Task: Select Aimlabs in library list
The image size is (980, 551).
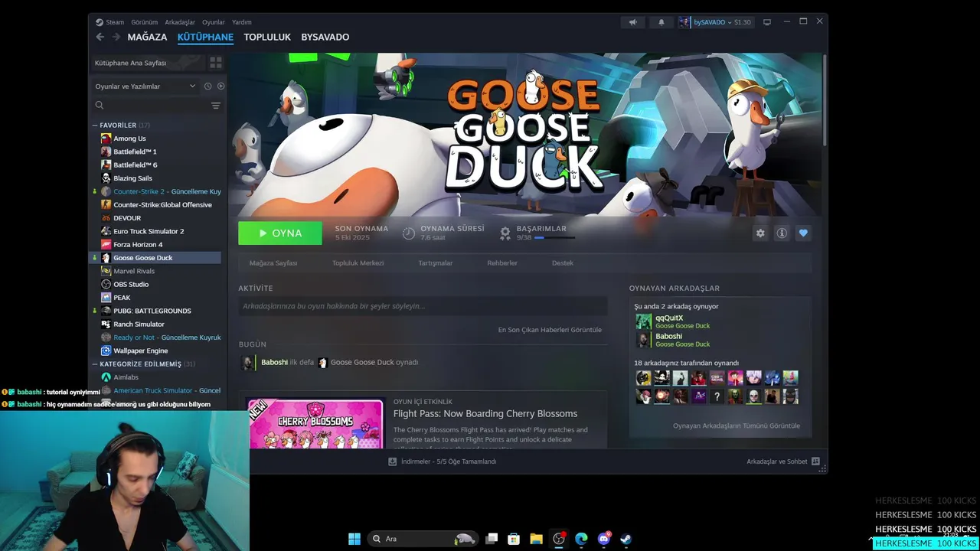Action: click(x=126, y=377)
